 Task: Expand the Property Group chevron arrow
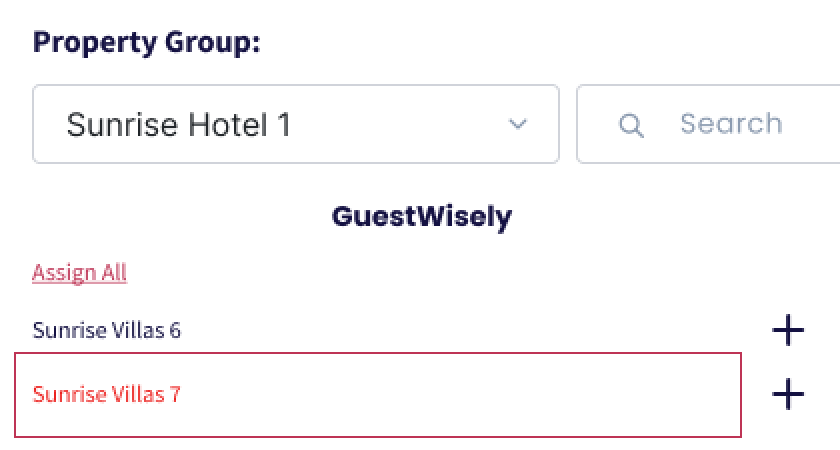[x=517, y=125]
